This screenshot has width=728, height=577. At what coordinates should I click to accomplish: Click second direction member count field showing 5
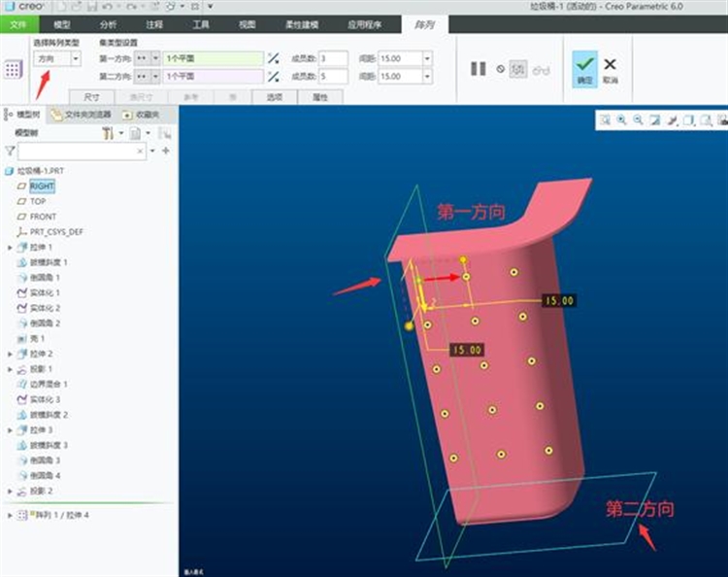pyautogui.click(x=333, y=76)
